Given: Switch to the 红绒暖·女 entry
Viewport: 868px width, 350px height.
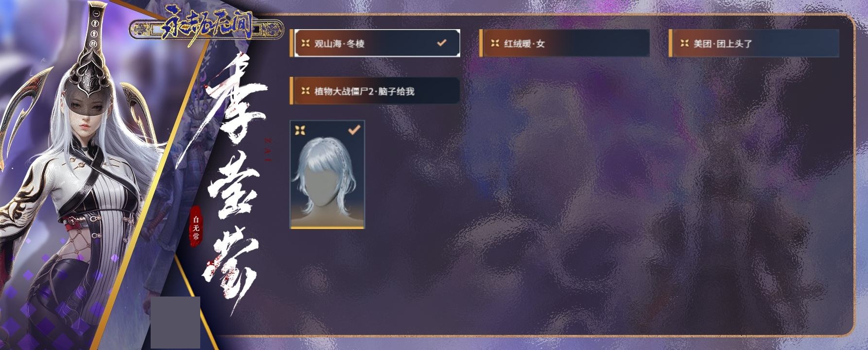Looking at the screenshot, I should tap(564, 43).
